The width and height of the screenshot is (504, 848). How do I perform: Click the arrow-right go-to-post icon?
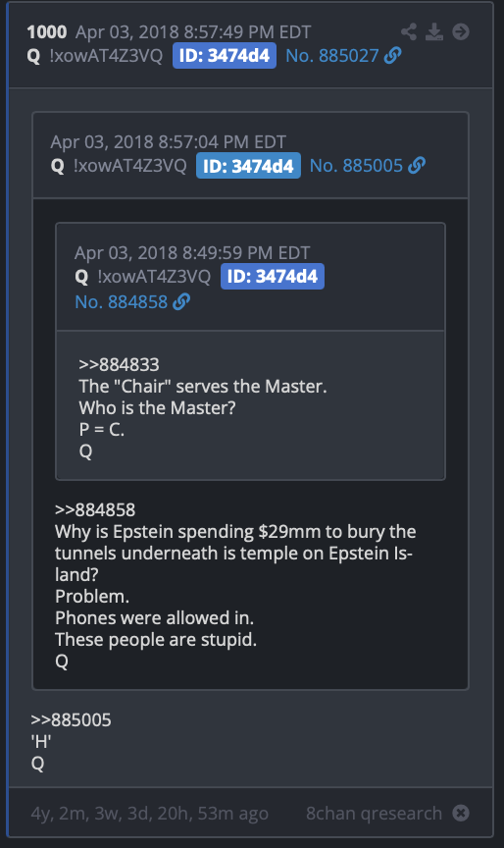[461, 32]
